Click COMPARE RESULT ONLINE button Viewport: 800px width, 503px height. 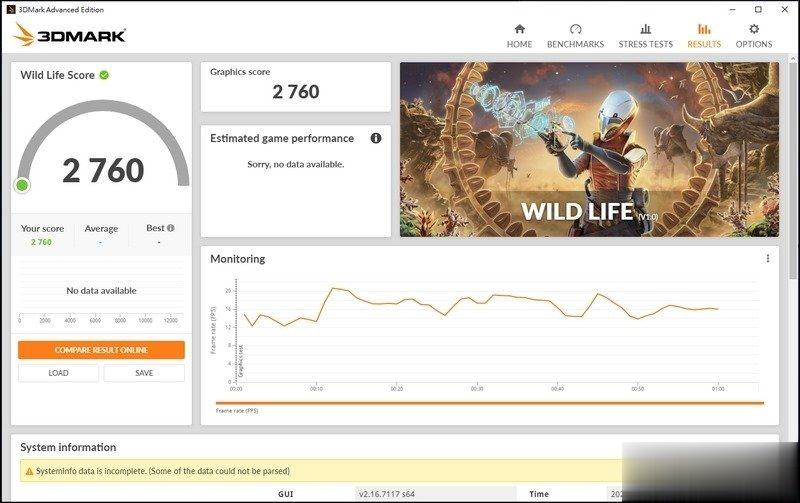[x=101, y=350]
